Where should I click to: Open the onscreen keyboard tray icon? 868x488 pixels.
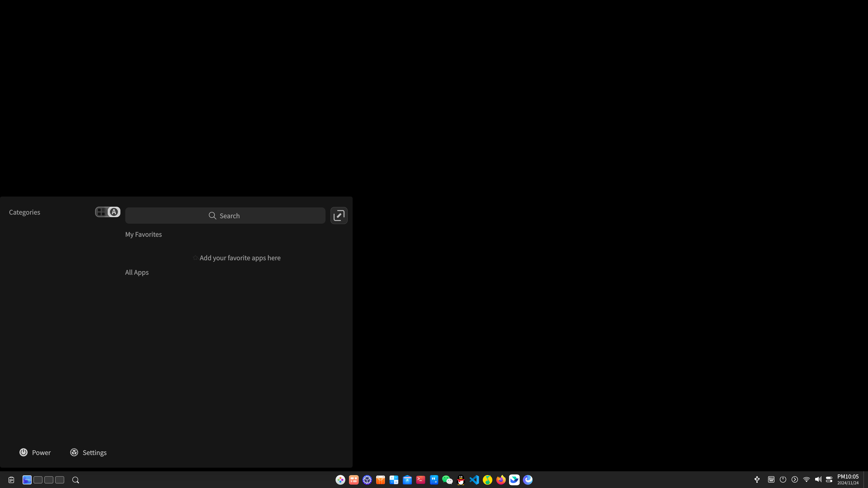tap(771, 480)
